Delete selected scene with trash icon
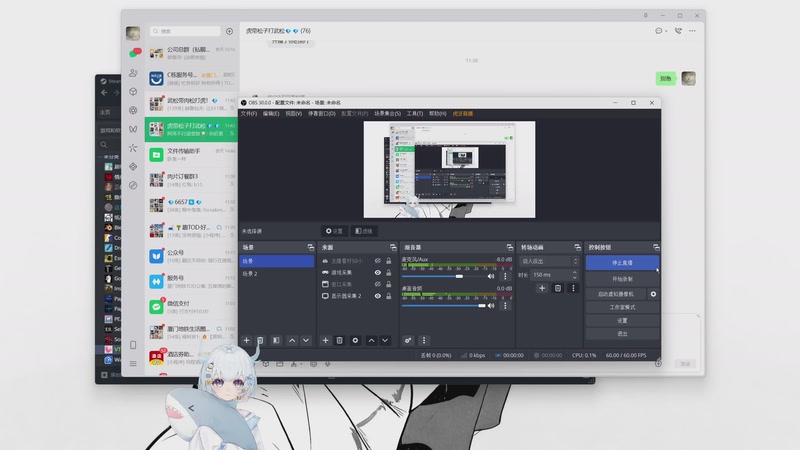This screenshot has height=450, width=800. [260, 340]
